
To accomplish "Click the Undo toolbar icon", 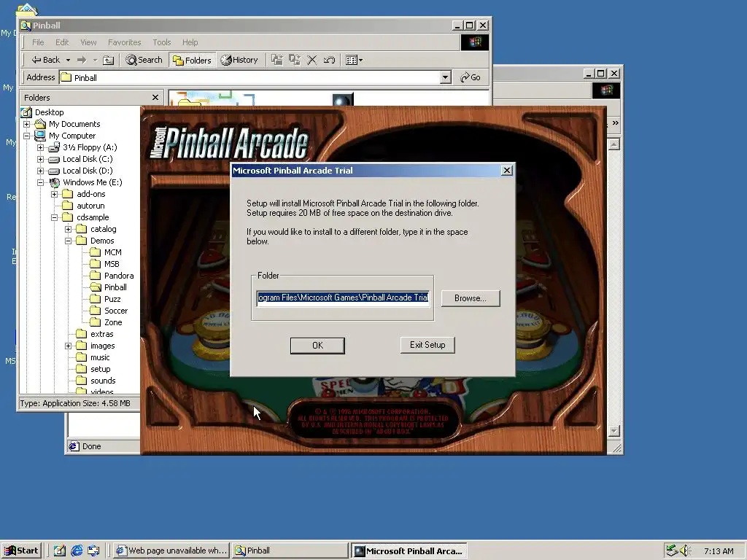I will coord(329,60).
